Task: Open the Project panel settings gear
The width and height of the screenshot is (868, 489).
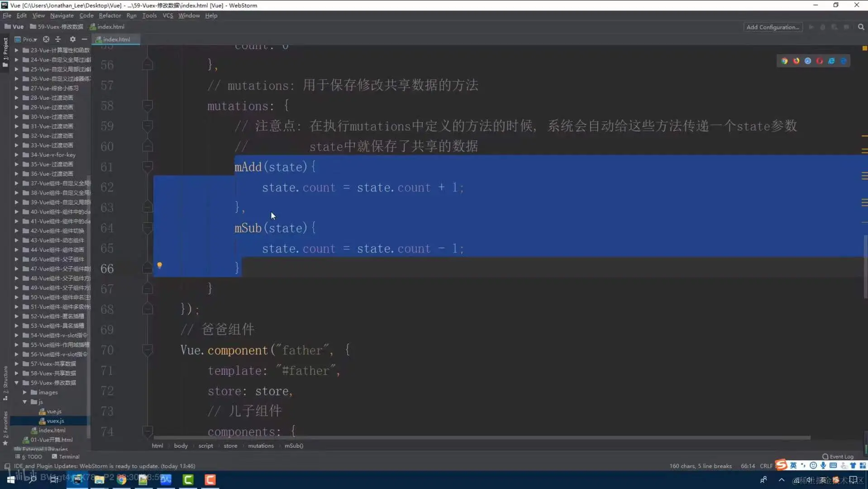Action: [72, 39]
